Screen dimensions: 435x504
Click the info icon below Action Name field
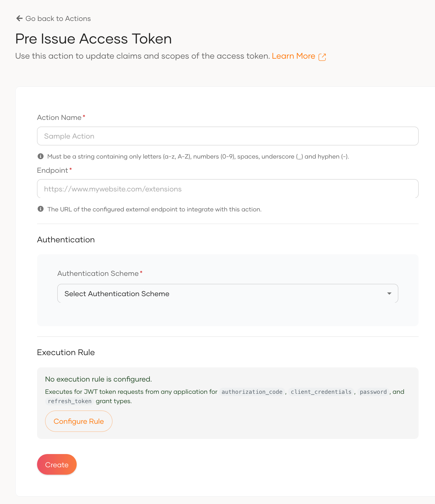(40, 156)
